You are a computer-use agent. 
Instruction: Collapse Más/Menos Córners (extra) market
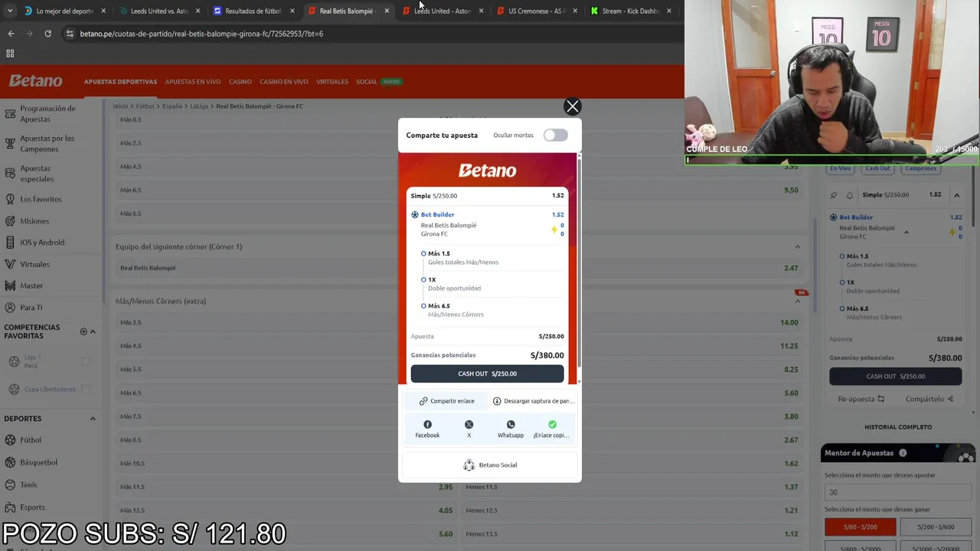(x=798, y=302)
